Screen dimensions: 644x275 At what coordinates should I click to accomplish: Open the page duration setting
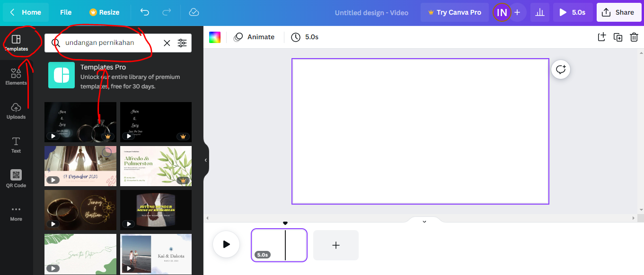click(x=305, y=36)
